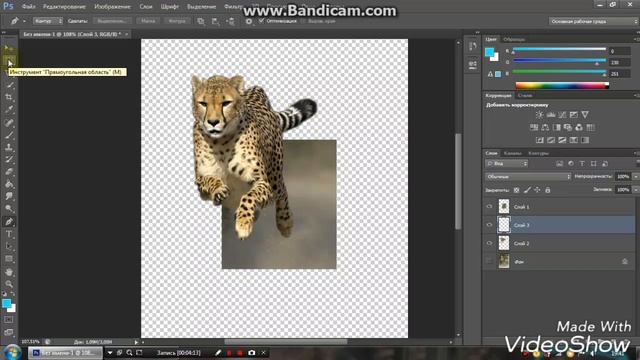Toggle visibility of layer Слой 3
The height and width of the screenshot is (360, 640).
pos(489,225)
